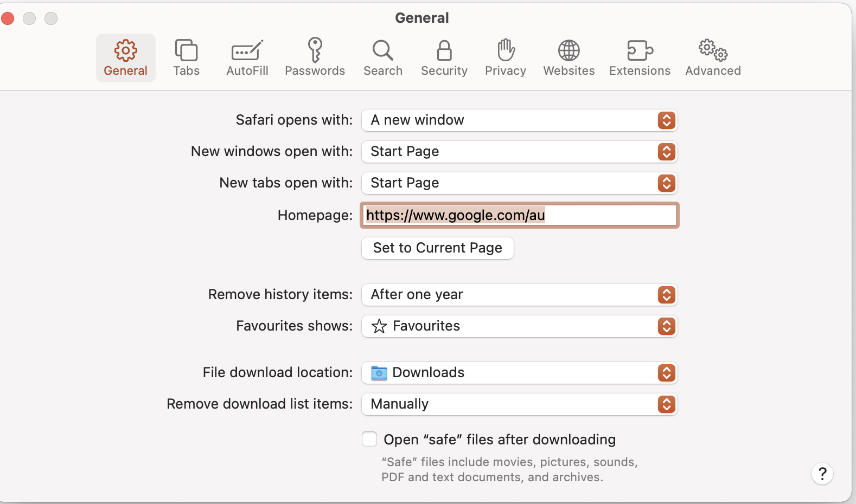The width and height of the screenshot is (856, 504).
Task: Open the Advanced settings pane
Action: tap(713, 57)
